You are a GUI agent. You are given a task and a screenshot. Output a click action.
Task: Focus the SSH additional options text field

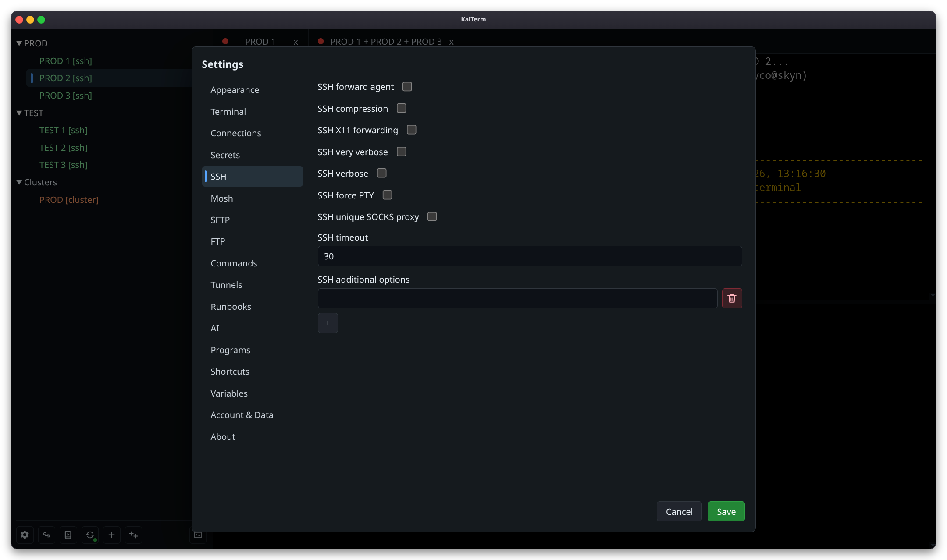[517, 298]
